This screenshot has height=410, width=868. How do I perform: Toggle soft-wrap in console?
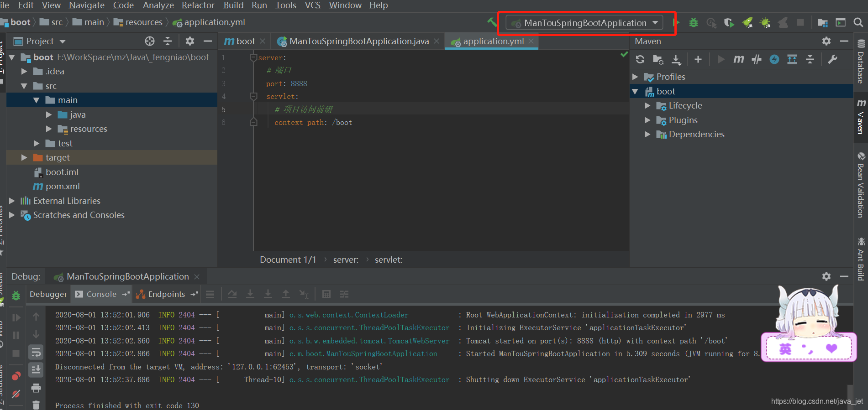coord(36,352)
